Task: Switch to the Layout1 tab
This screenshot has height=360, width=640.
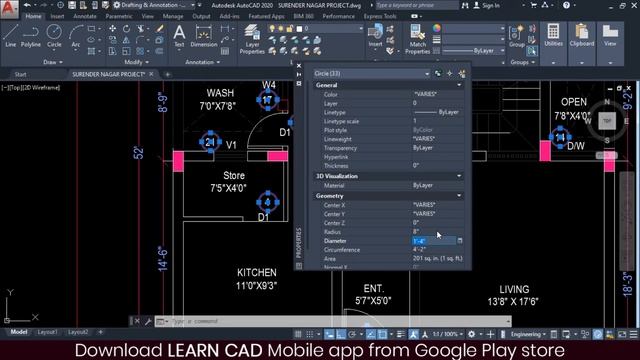Action: (47, 332)
